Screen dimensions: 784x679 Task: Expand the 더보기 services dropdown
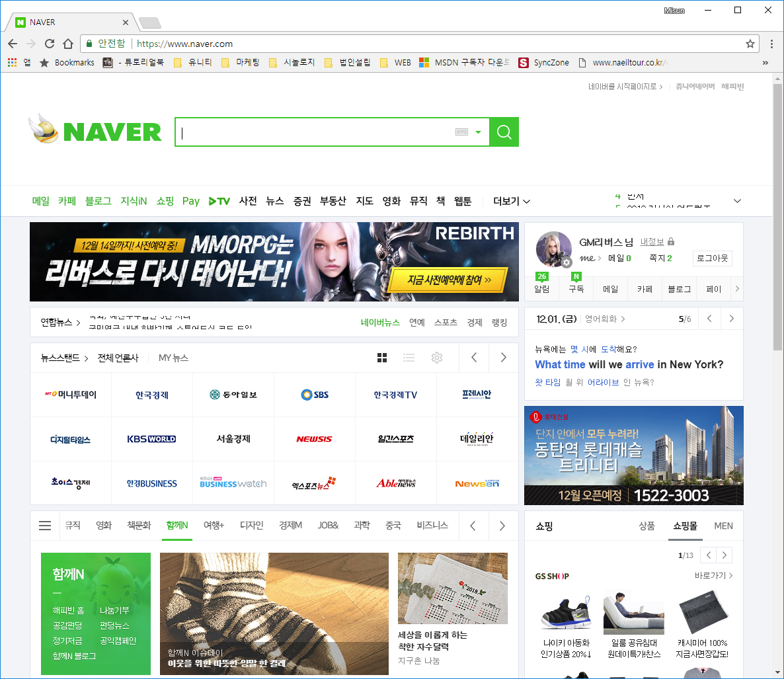pos(512,201)
